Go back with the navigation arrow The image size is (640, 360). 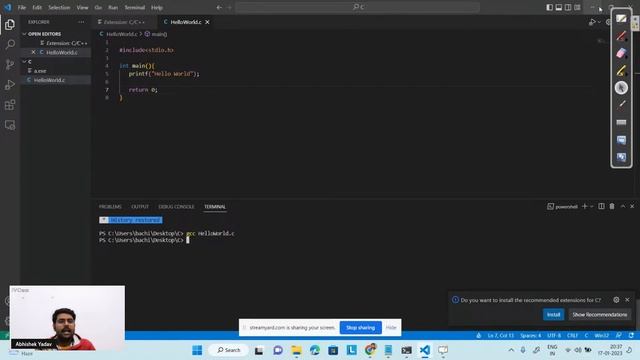219,7
